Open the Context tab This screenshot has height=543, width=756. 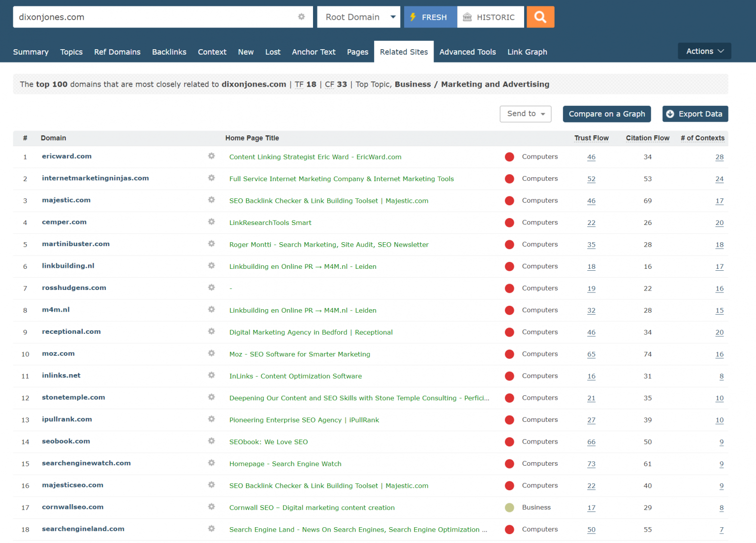click(212, 52)
